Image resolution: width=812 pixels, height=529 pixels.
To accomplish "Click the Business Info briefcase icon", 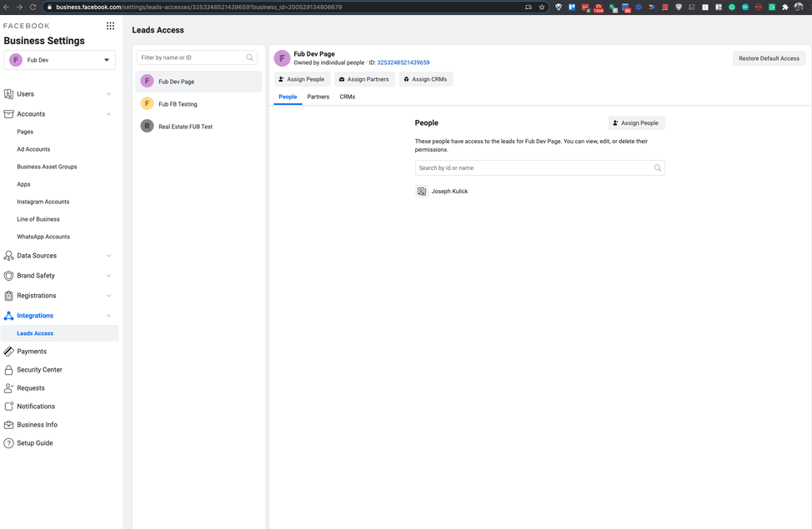I will click(8, 425).
